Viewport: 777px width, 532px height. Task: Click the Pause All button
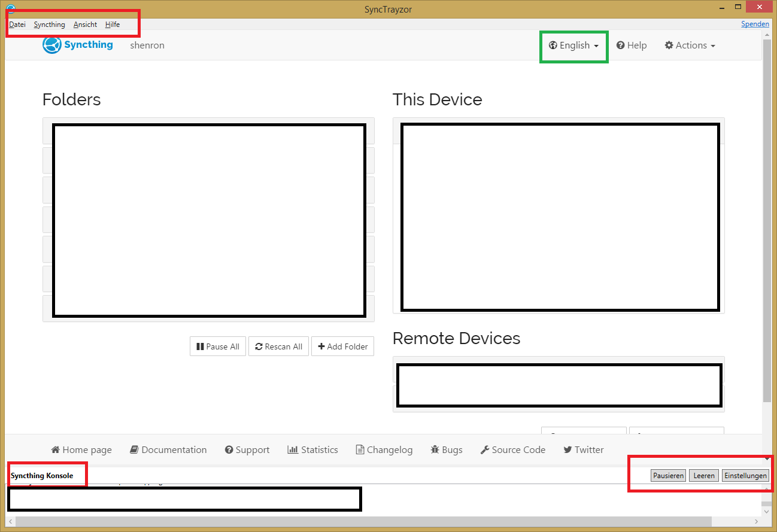(x=218, y=346)
